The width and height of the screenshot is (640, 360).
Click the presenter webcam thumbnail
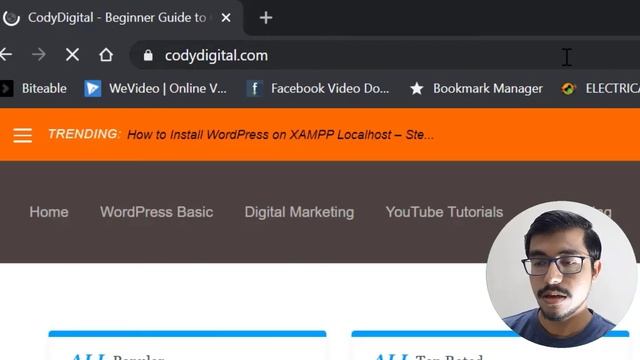(x=561, y=273)
